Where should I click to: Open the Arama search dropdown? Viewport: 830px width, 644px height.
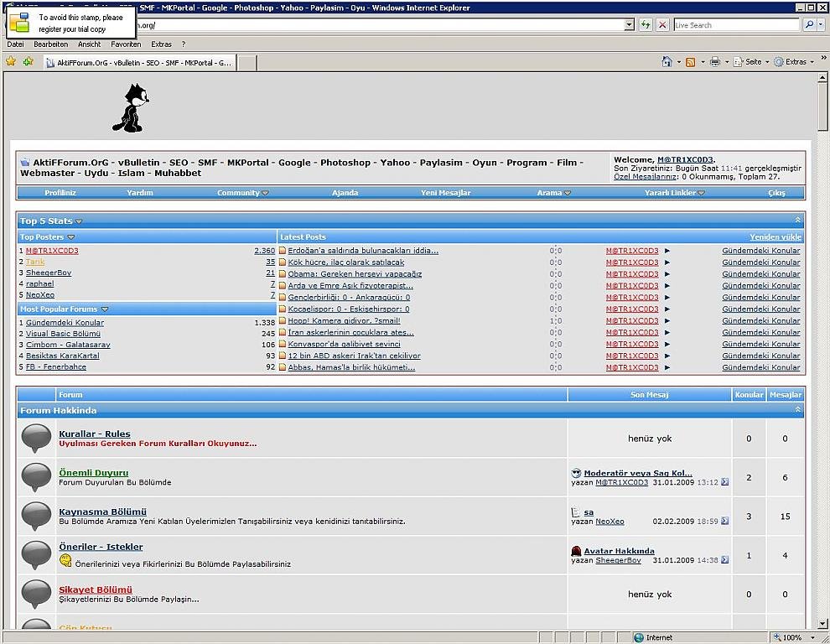553,193
